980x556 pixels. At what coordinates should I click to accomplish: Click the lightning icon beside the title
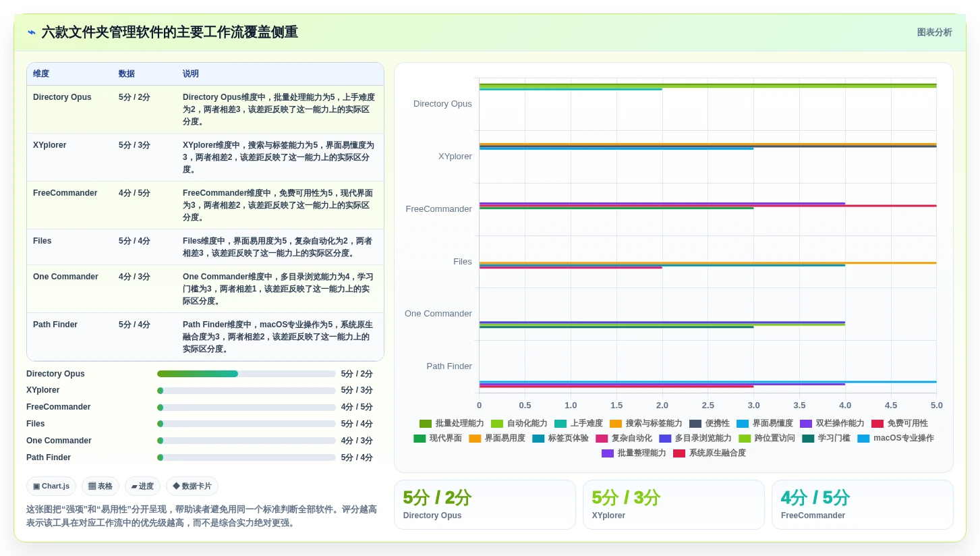(x=32, y=32)
